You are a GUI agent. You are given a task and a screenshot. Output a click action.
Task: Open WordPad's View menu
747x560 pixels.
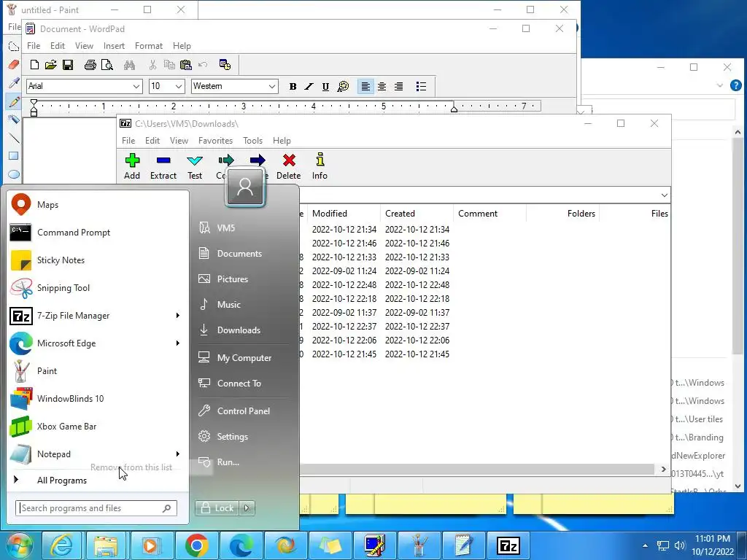pyautogui.click(x=84, y=46)
